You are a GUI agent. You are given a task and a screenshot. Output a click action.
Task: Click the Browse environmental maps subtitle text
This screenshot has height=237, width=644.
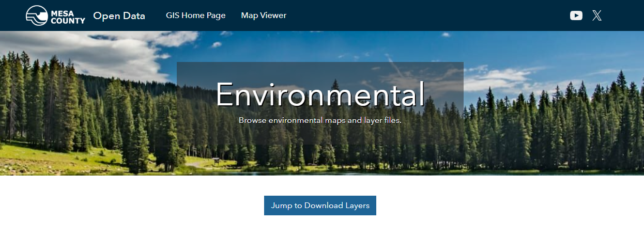[x=320, y=120]
